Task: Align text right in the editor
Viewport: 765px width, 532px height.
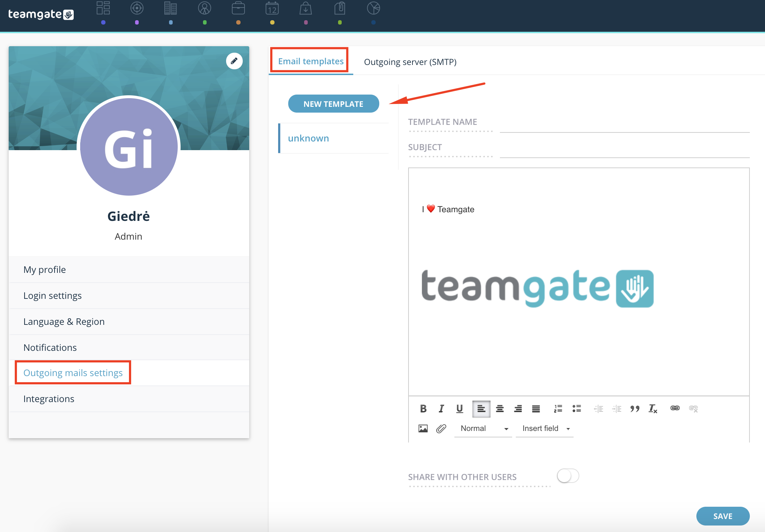Action: tap(518, 409)
